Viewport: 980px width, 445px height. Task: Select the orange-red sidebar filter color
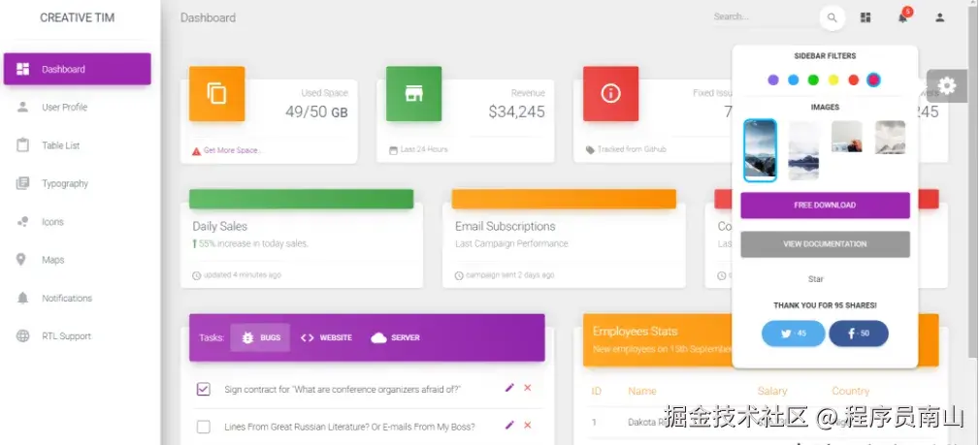pos(853,79)
